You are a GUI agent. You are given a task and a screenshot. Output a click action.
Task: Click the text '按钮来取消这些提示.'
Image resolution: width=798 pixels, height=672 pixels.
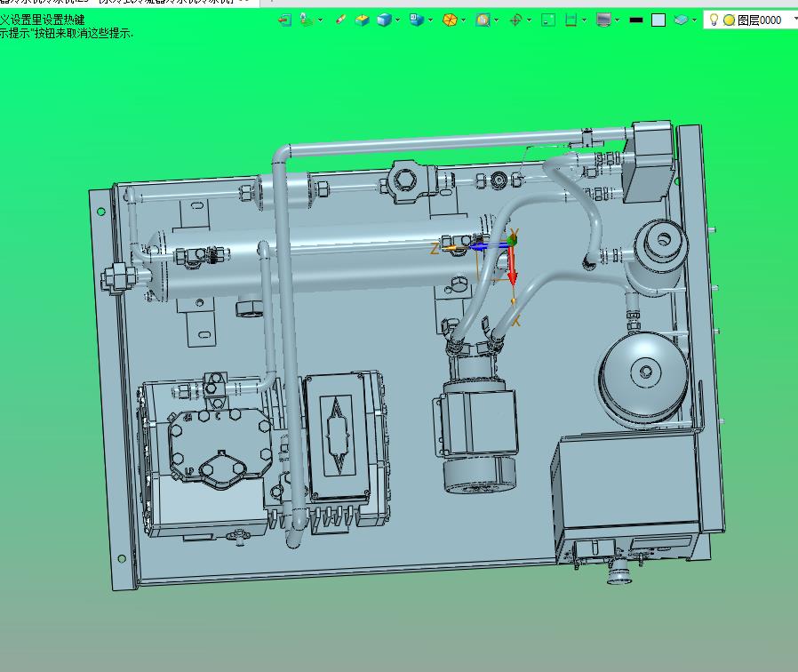coord(84,33)
